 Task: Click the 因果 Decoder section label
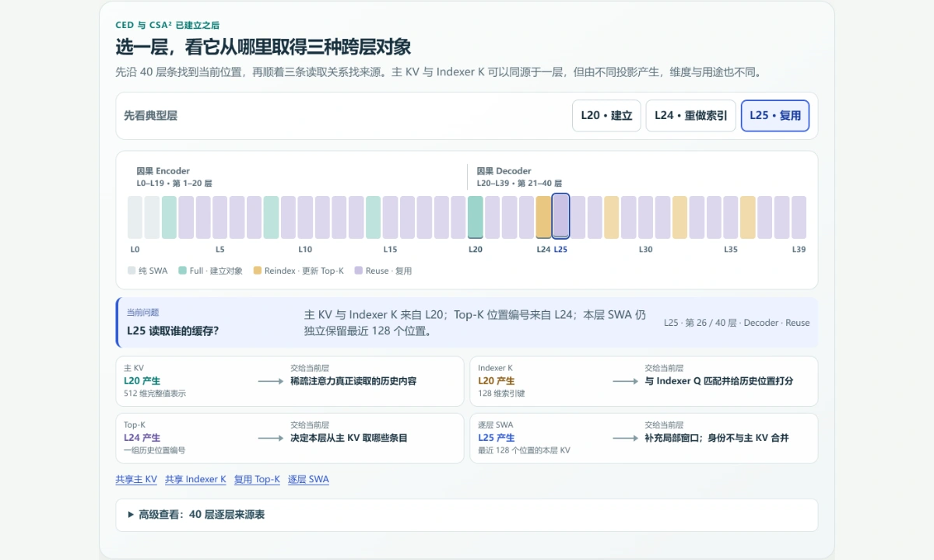[x=504, y=171]
